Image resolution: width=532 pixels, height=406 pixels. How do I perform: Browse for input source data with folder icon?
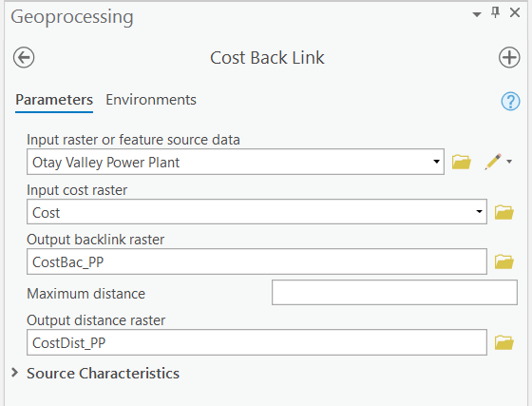462,162
